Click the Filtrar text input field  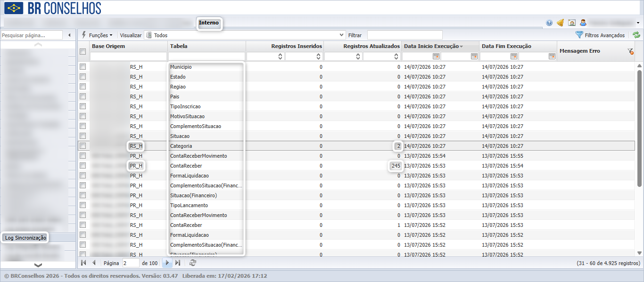405,35
